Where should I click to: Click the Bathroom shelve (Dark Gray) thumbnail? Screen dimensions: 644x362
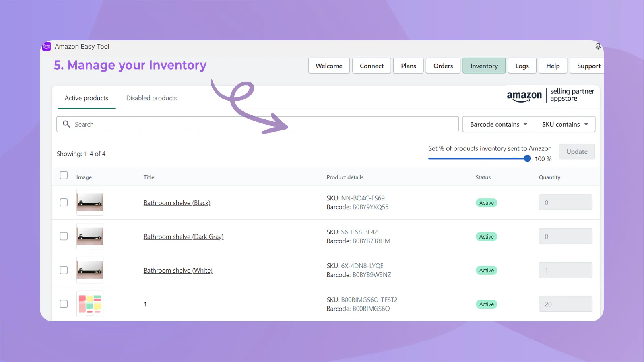tap(90, 236)
